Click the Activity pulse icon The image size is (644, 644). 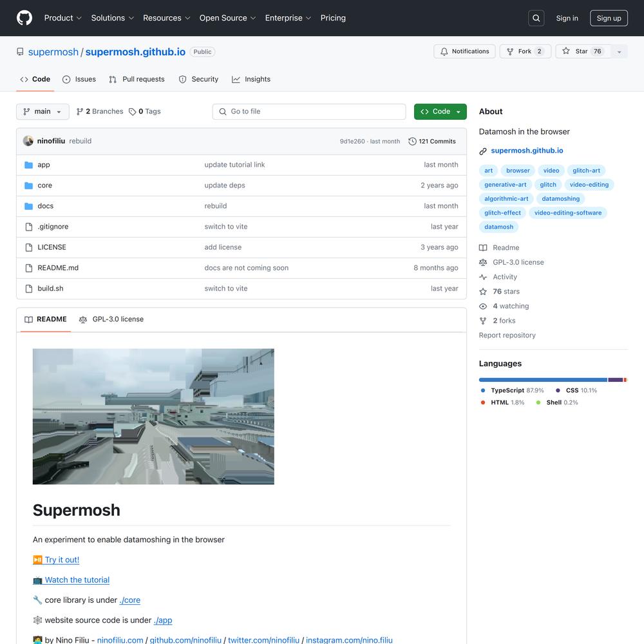tap(483, 277)
